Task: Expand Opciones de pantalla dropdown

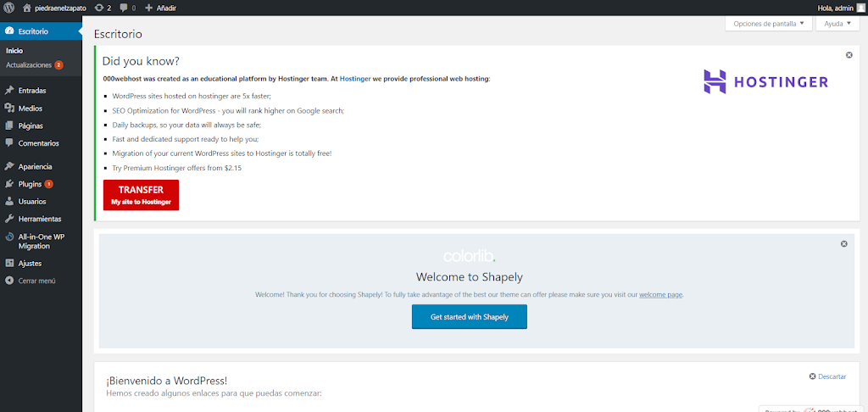Action: point(768,24)
